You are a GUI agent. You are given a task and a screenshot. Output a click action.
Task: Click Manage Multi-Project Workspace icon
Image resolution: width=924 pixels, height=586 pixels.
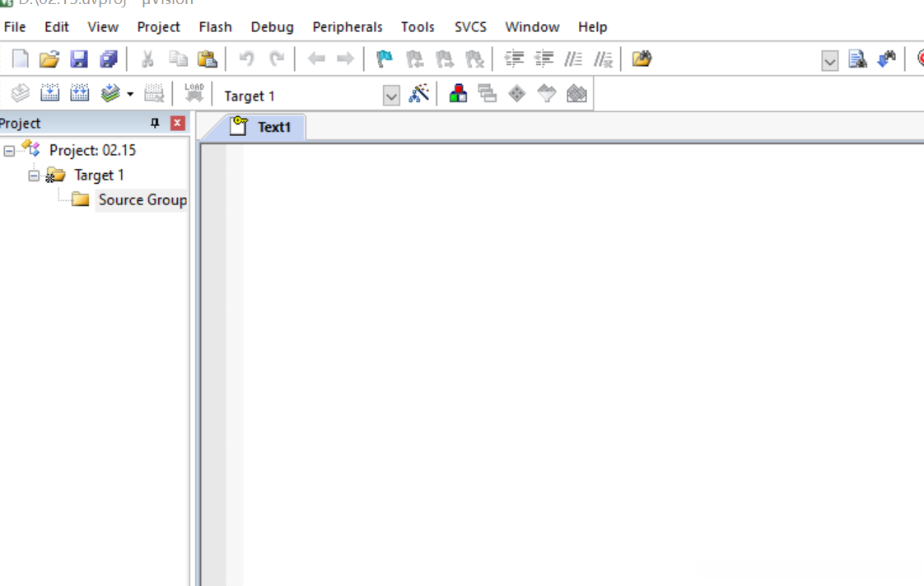click(488, 93)
